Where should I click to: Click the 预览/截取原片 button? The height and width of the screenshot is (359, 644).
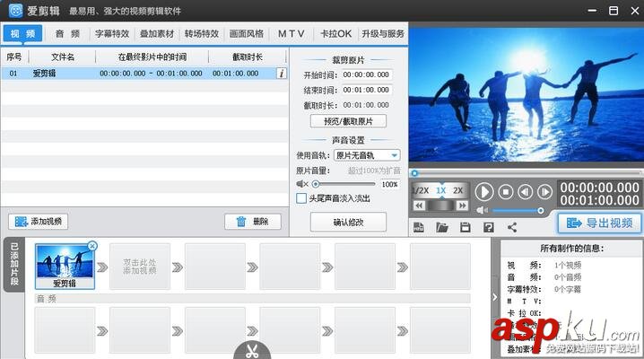coord(348,121)
